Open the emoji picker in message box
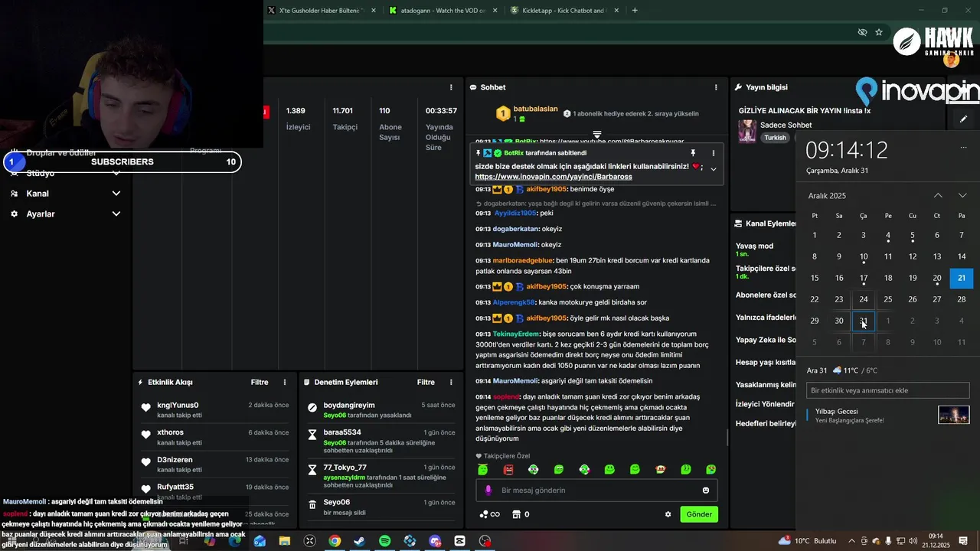Image resolution: width=980 pixels, height=551 pixels. 706,490
